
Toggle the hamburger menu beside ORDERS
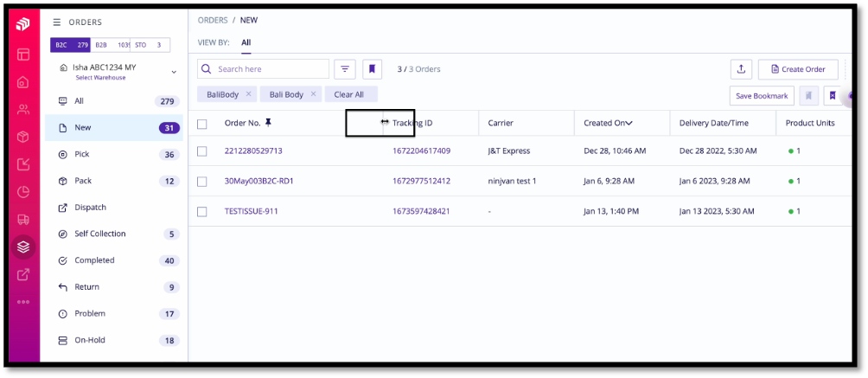tap(56, 22)
